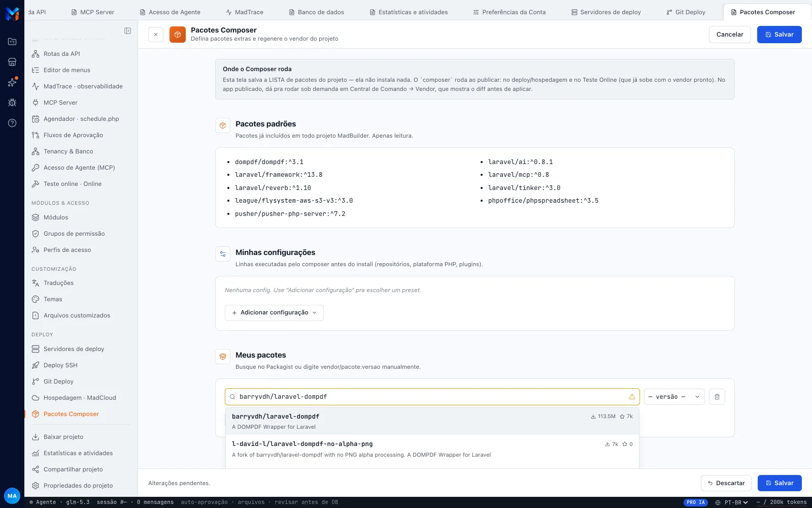Open Hospedagem · MadCloud in sidebar
Viewport: 812px width, 508px height.
(x=80, y=398)
